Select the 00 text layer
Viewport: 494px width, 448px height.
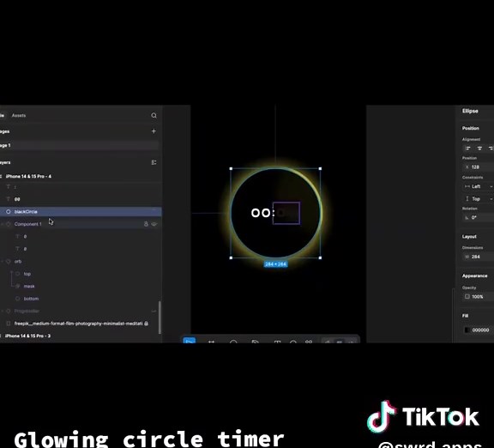coord(17,199)
